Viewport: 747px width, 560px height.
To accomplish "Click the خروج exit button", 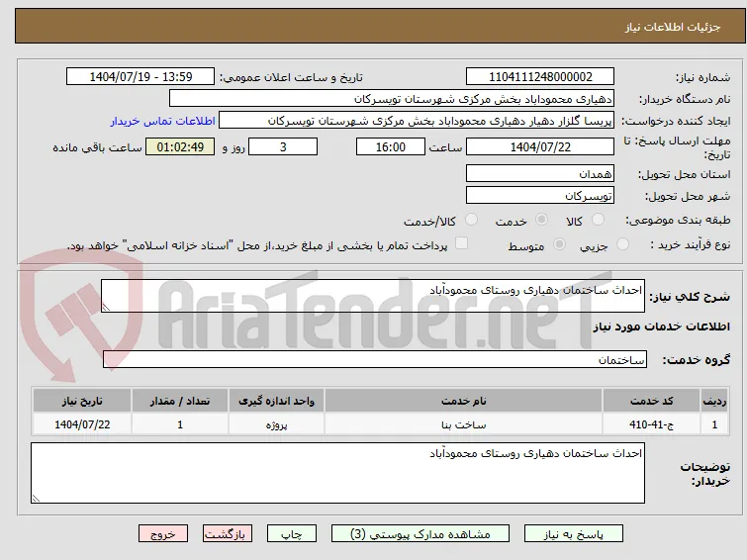I will [163, 534].
